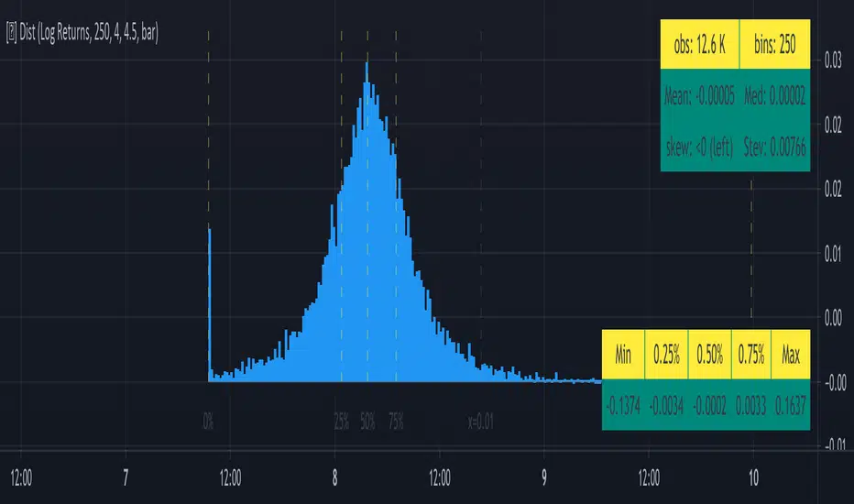Click the 'Stev: 0.00766' cell
Image resolution: width=854 pixels, height=504 pixels.
774,148
